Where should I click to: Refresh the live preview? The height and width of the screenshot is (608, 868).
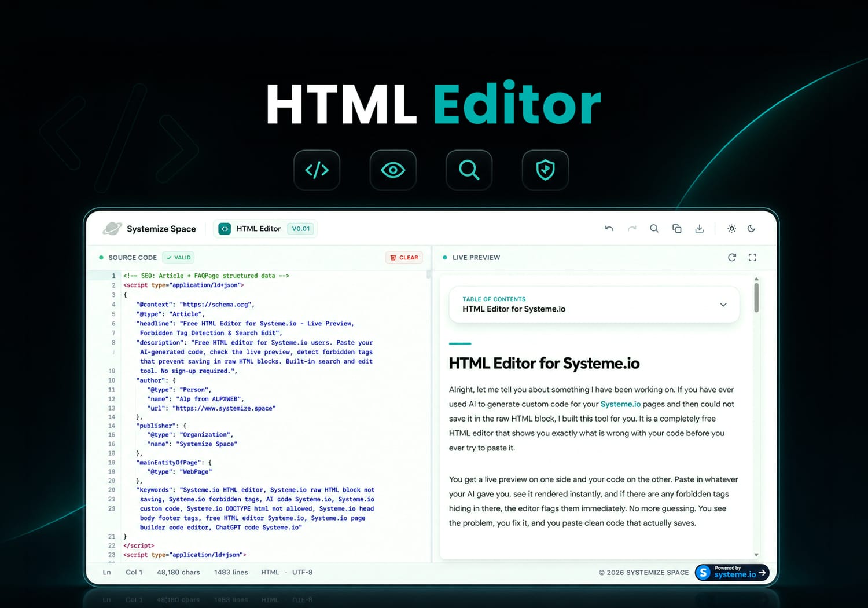[732, 257]
